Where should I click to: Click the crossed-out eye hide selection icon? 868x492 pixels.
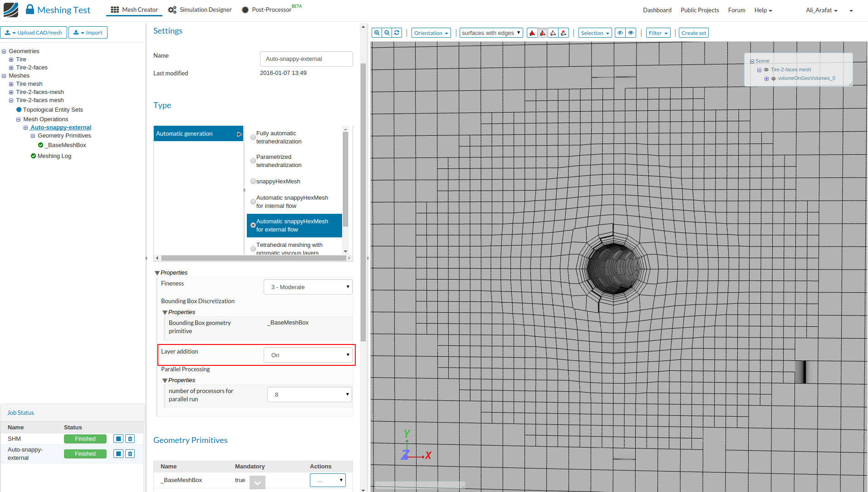620,33
